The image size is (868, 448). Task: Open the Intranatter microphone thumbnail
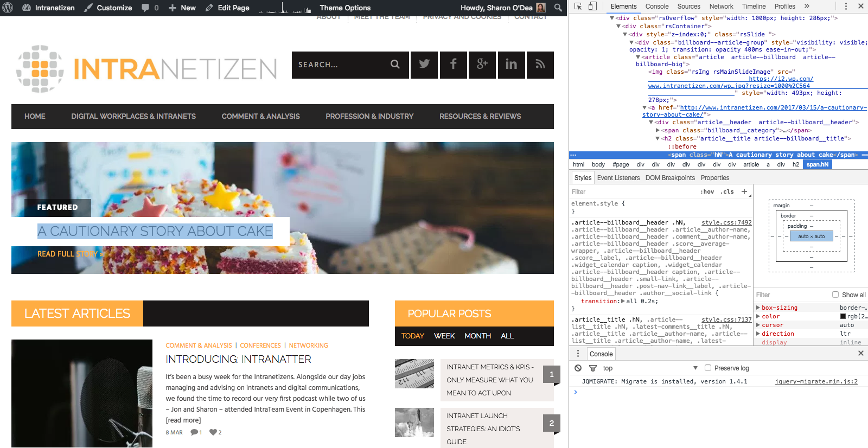coord(82,393)
